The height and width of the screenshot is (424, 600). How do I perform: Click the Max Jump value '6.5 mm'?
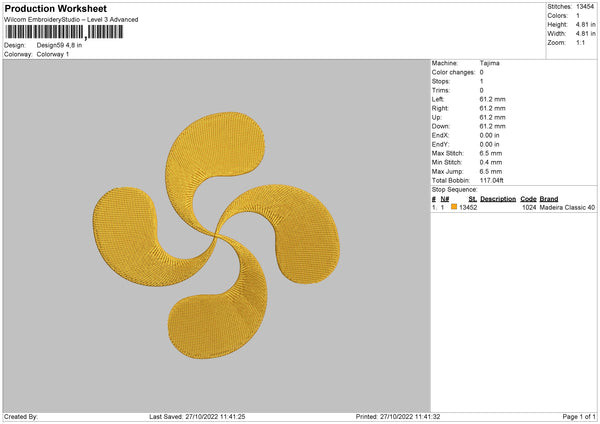click(x=491, y=171)
